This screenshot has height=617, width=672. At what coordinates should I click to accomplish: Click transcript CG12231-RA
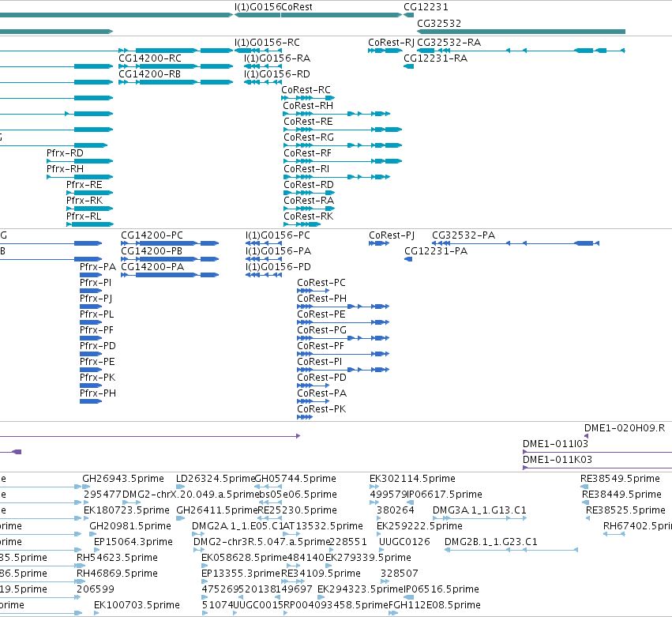pos(409,66)
